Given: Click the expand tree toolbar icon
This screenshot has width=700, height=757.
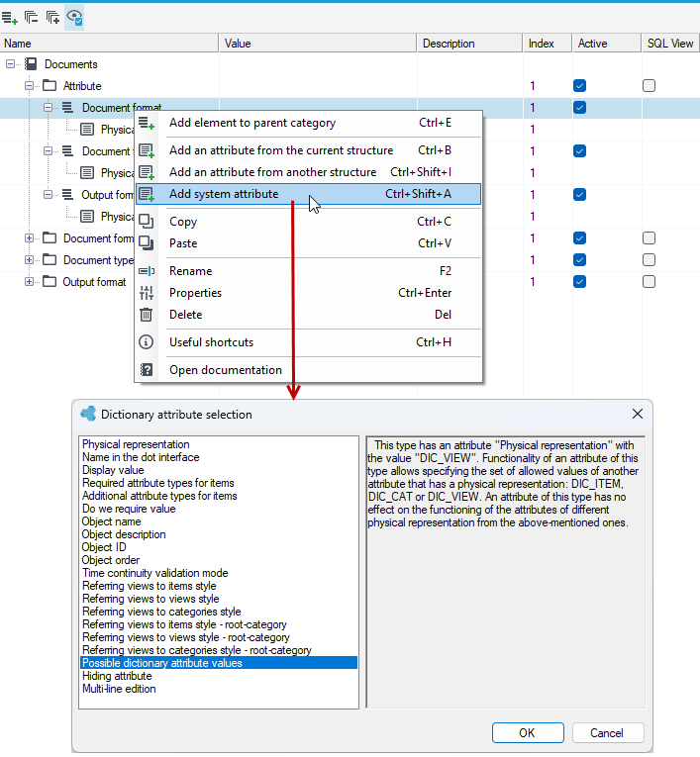Looking at the screenshot, I should (52, 18).
